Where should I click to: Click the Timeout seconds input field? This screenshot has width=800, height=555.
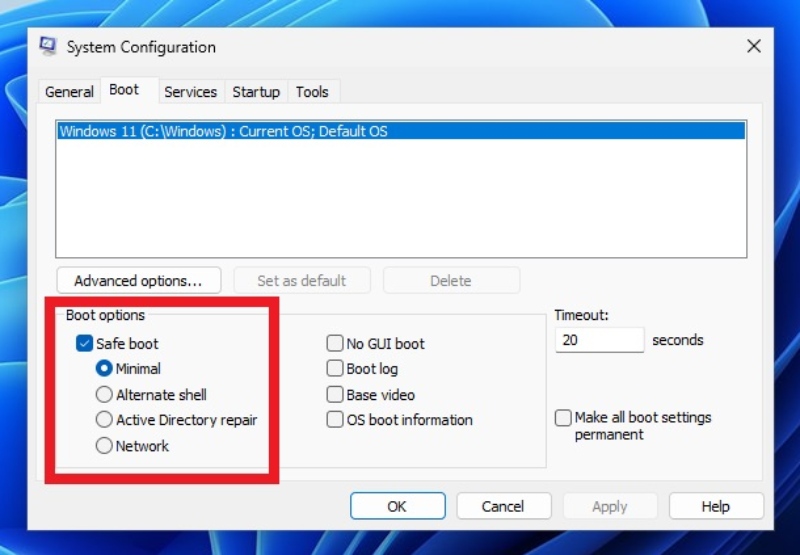[599, 340]
